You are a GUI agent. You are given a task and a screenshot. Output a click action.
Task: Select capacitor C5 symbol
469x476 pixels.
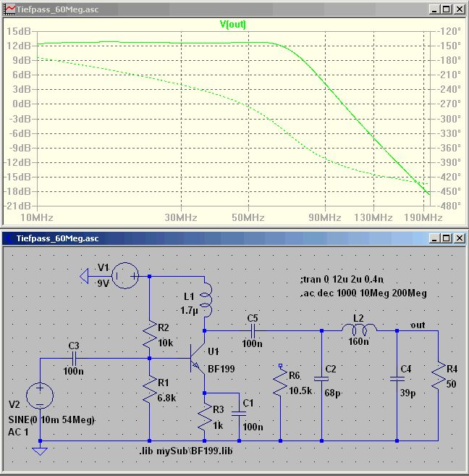coord(253,330)
